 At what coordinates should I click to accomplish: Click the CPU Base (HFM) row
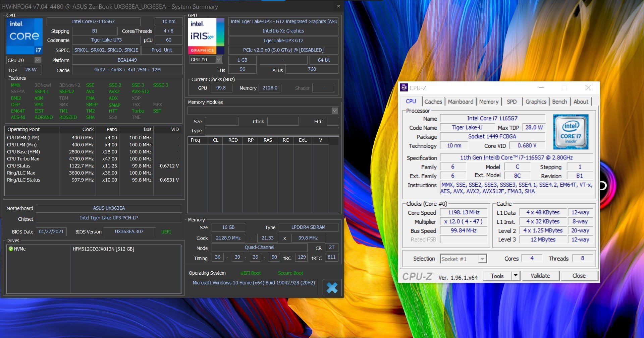pos(93,152)
